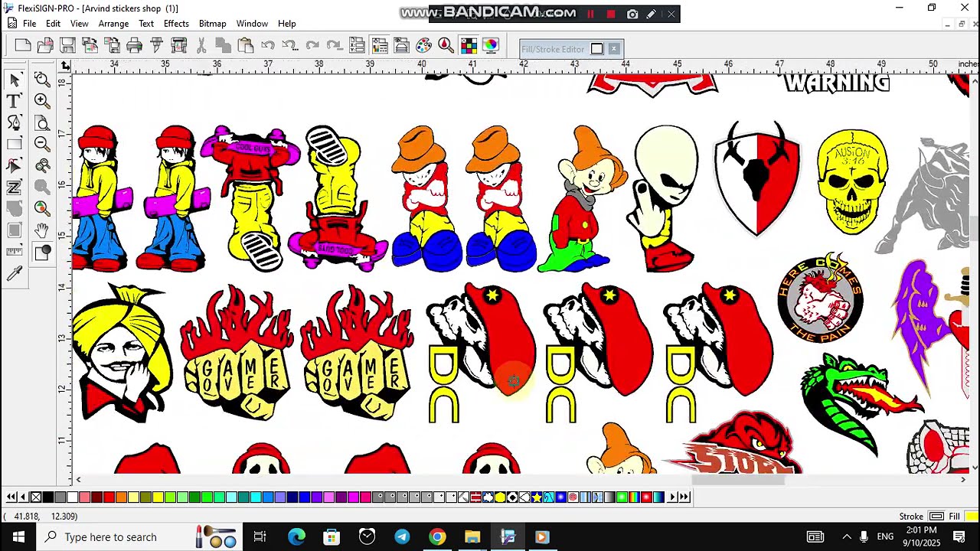The image size is (980, 551).
Task: Open the Arrange menu
Action: tap(113, 24)
